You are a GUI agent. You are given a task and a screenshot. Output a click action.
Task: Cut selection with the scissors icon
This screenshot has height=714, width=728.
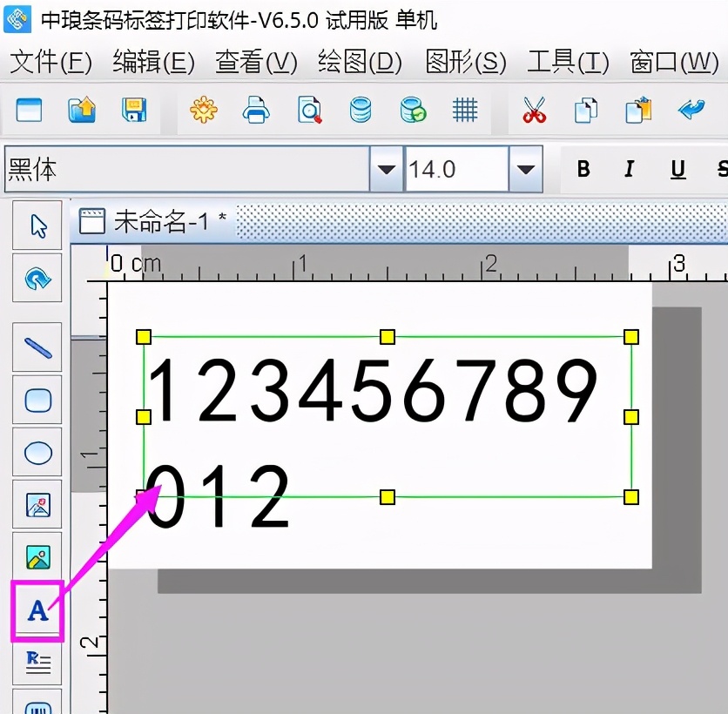[534, 110]
